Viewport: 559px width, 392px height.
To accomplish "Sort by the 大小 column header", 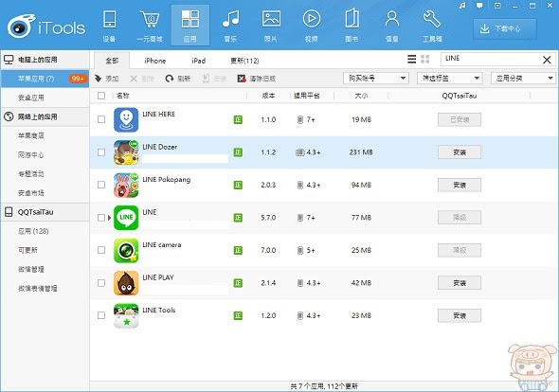I will 361,96.
